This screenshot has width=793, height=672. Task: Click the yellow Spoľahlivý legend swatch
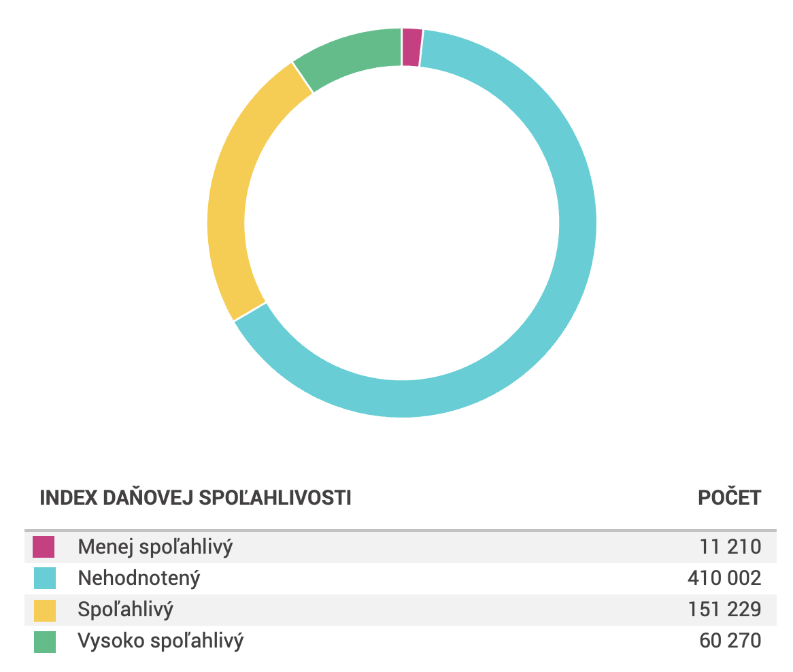[44, 610]
